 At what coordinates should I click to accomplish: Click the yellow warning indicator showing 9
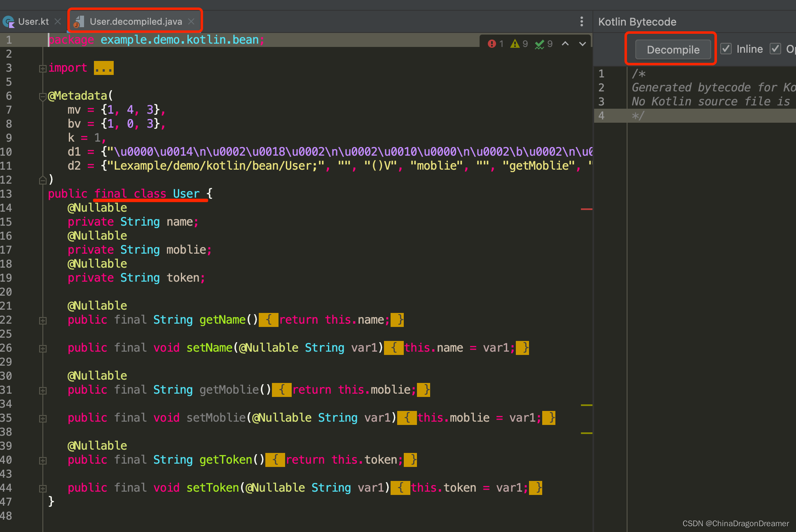point(519,44)
